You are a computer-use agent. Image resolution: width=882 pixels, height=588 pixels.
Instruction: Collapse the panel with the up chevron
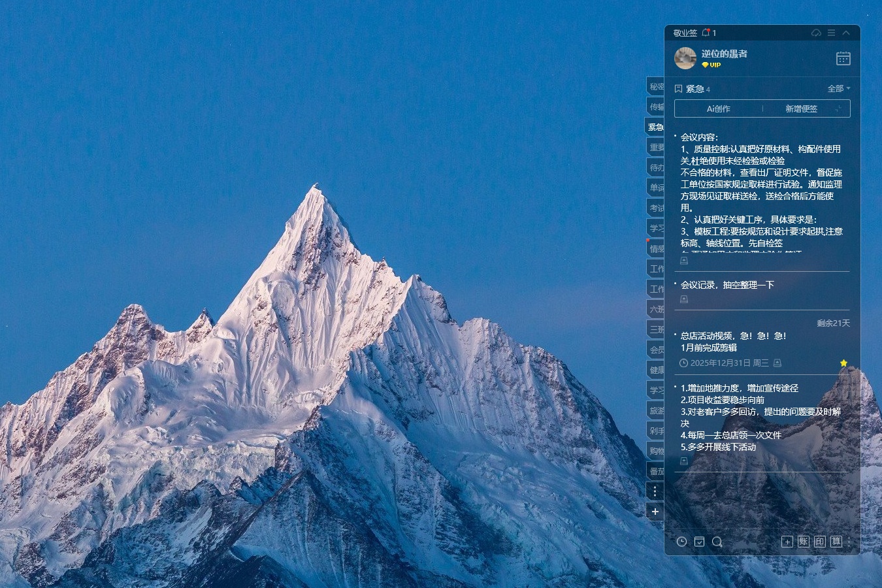(846, 33)
